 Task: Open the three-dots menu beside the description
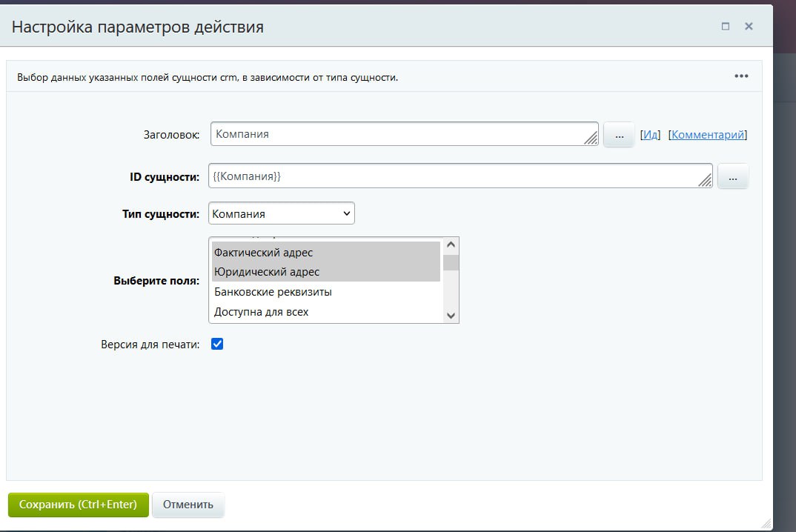pyautogui.click(x=741, y=76)
